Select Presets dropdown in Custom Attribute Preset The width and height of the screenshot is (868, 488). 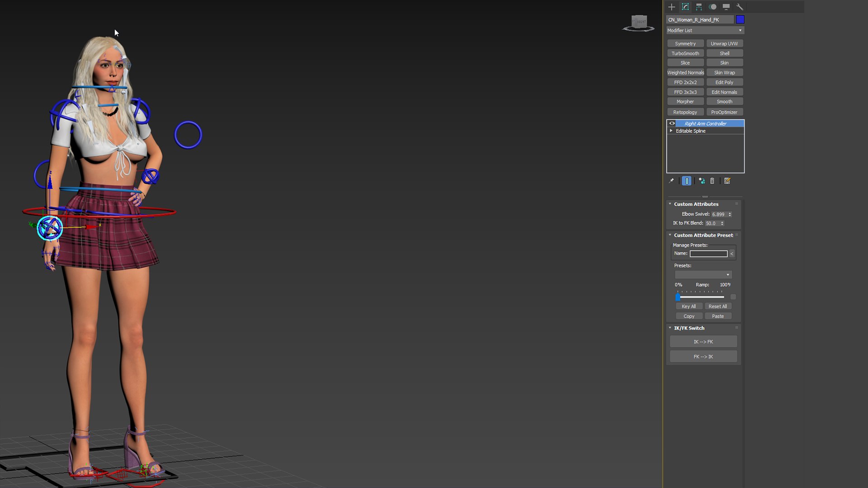(x=703, y=275)
